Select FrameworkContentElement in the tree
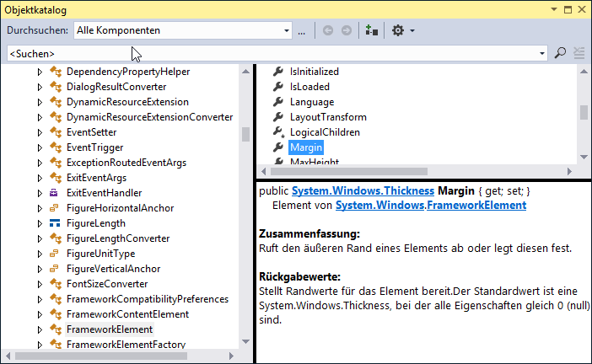Screen dimensions: 592x364 coord(127,314)
